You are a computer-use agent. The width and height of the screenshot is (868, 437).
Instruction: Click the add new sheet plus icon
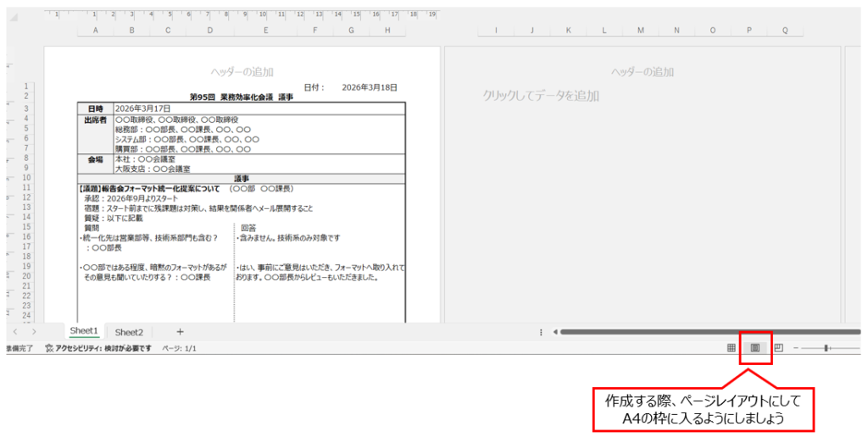[180, 331]
